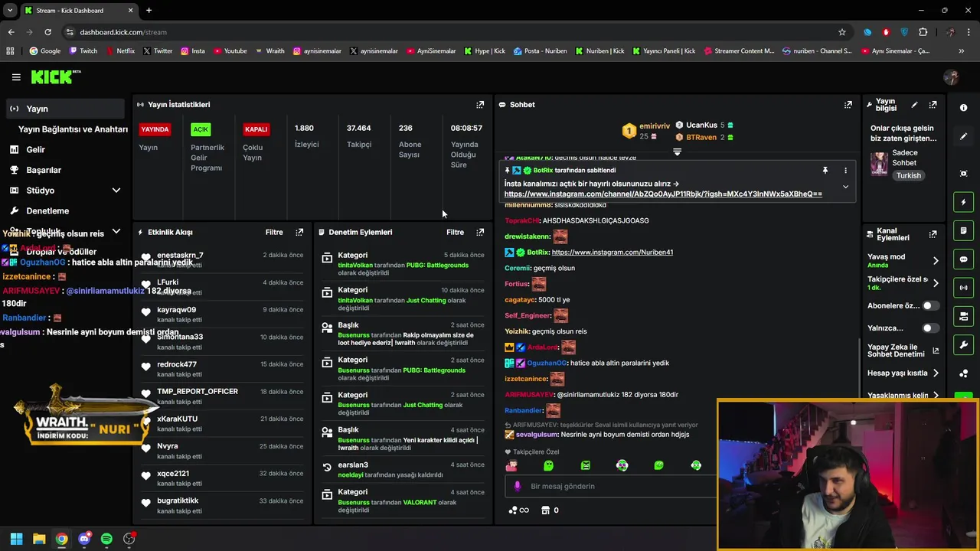Open Chrome extensions puzzle icon
Viewport: 980px width, 551px height.
[923, 32]
